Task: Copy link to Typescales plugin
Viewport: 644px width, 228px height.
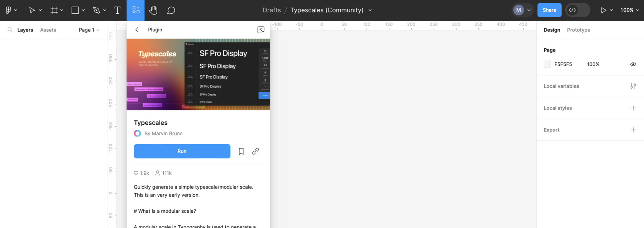Action: [256, 151]
